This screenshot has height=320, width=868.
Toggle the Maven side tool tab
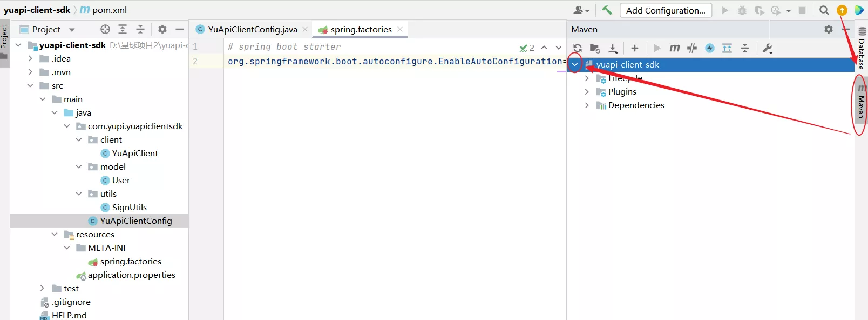862,102
